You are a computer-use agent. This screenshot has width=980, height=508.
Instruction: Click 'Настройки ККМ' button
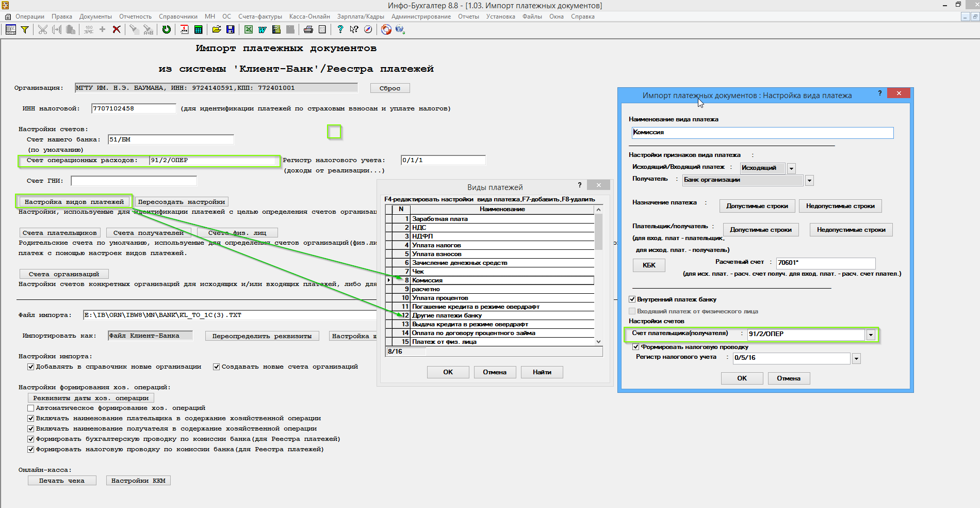(x=138, y=481)
